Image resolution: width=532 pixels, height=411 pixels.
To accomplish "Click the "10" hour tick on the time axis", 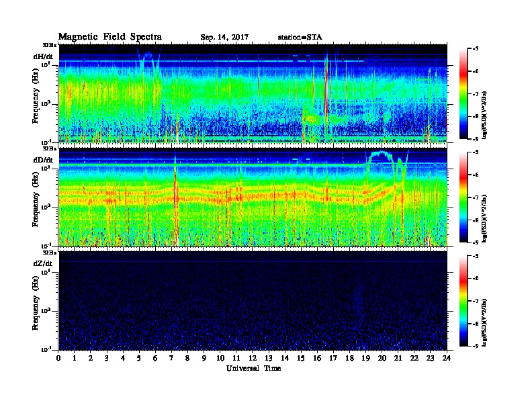I will pyautogui.click(x=220, y=359).
